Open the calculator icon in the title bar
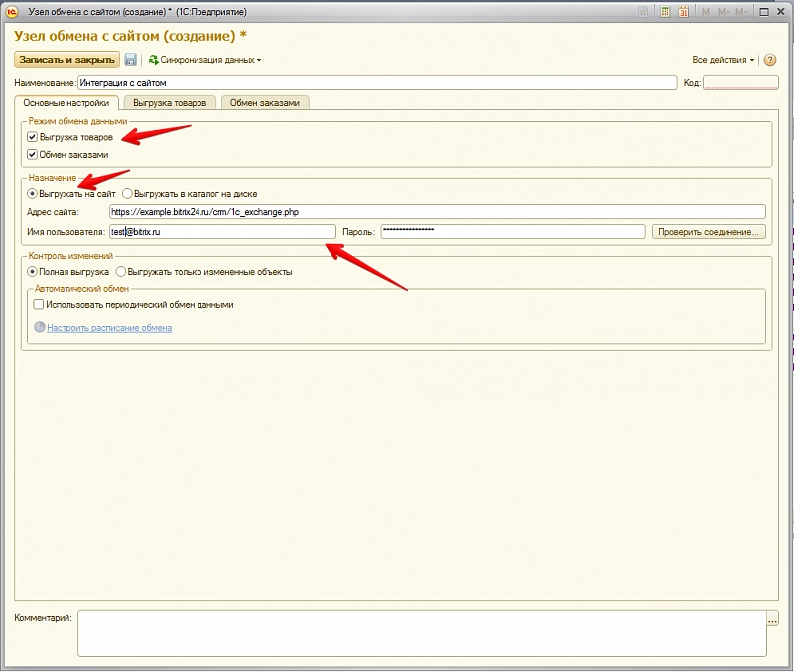794x672 pixels. coord(665,12)
